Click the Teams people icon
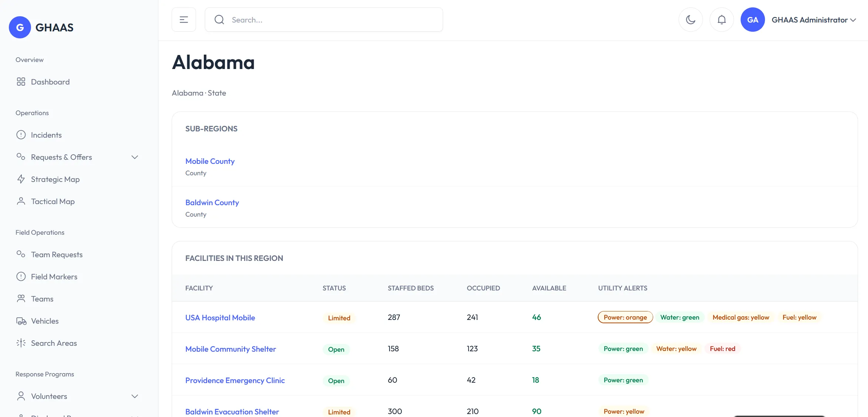The width and height of the screenshot is (868, 417). [x=21, y=299]
